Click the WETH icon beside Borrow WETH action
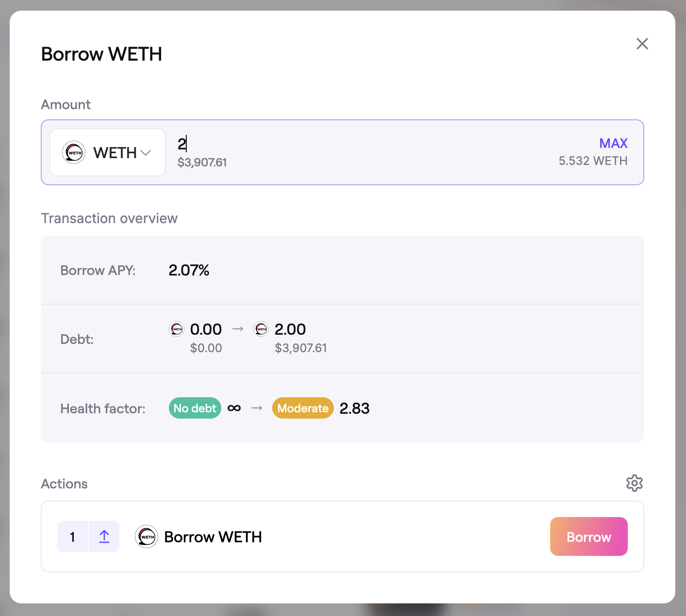686x616 pixels. (146, 536)
